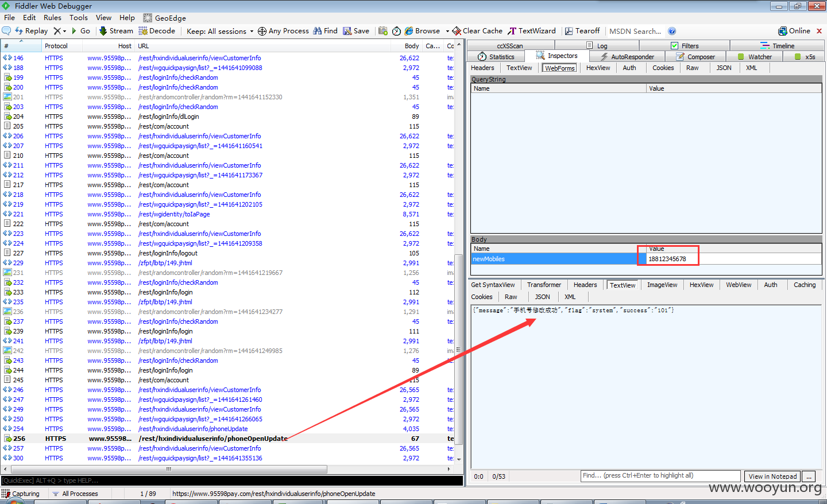This screenshot has width=827, height=504.
Task: Click the Save toolbar button
Action: coord(356,31)
